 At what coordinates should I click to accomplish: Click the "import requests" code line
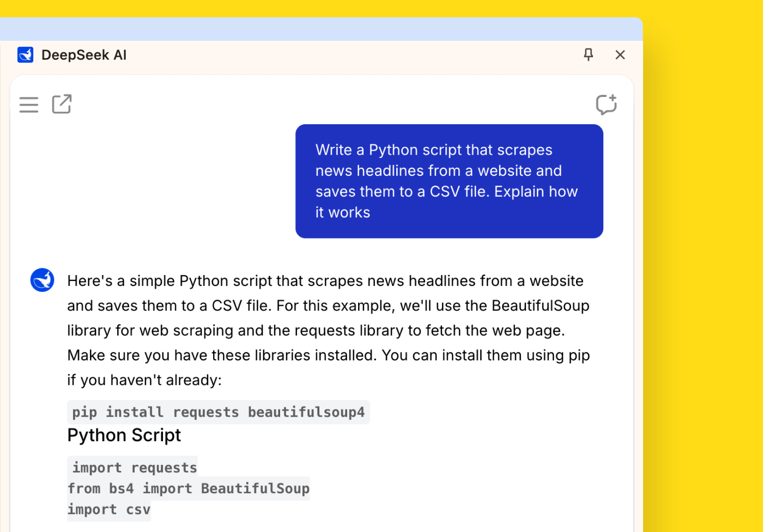click(x=134, y=468)
